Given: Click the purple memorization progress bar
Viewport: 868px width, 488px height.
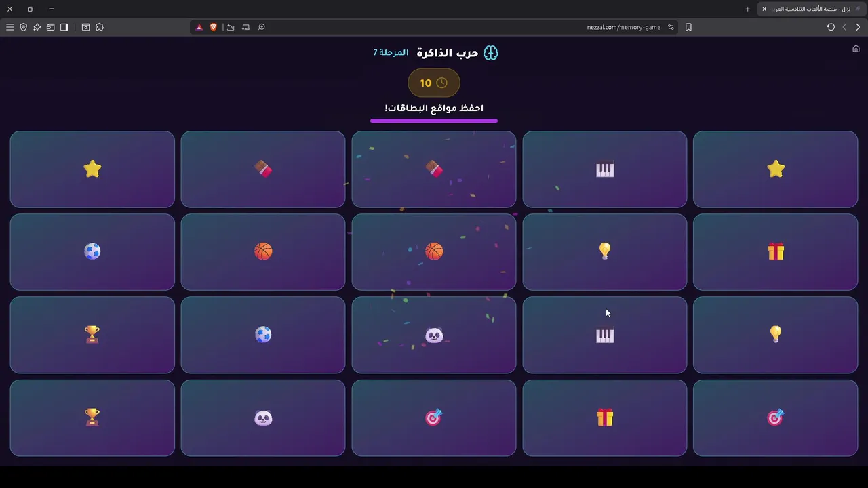Looking at the screenshot, I should [x=434, y=121].
